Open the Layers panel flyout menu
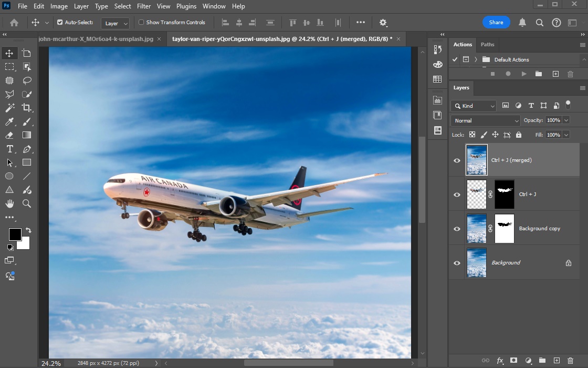 point(582,88)
